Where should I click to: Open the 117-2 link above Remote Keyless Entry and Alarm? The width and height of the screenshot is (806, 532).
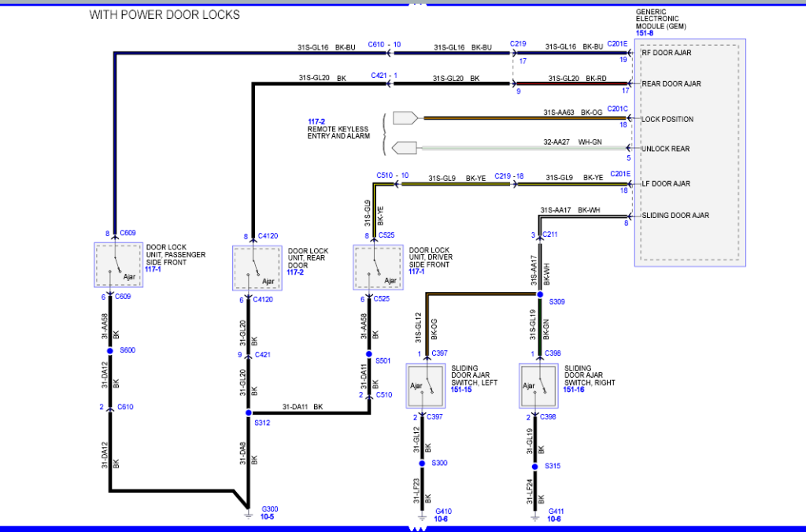pos(316,122)
